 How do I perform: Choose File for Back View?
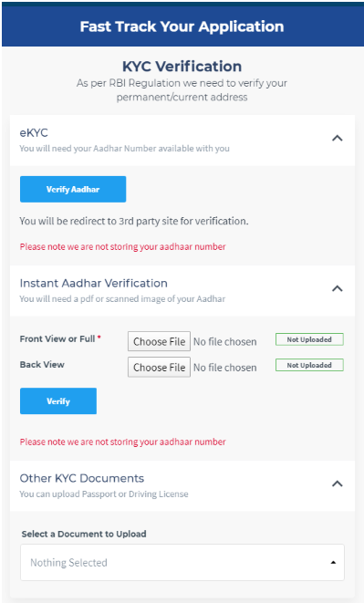[x=159, y=368]
